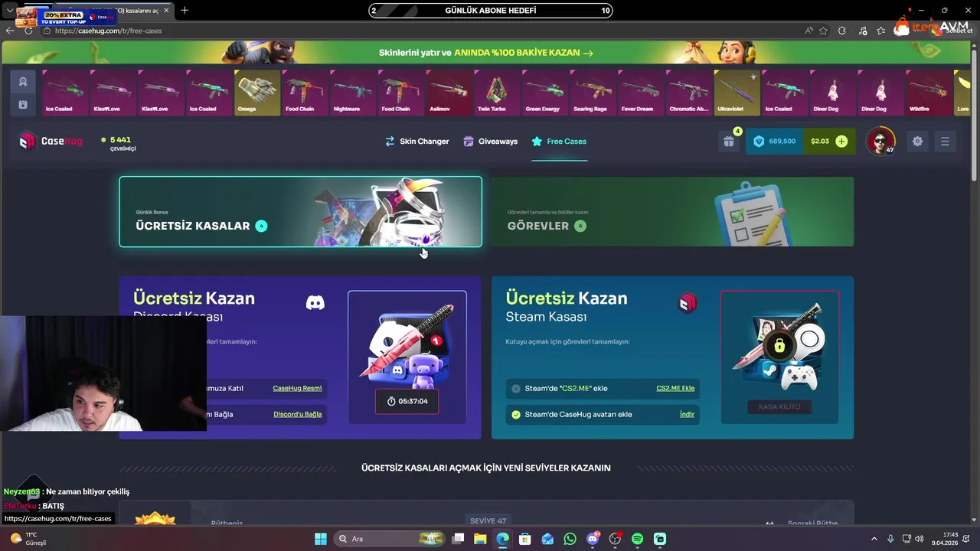This screenshot has width=980, height=551.
Task: Open Microsoft Store from the taskbar
Action: pyautogui.click(x=524, y=539)
